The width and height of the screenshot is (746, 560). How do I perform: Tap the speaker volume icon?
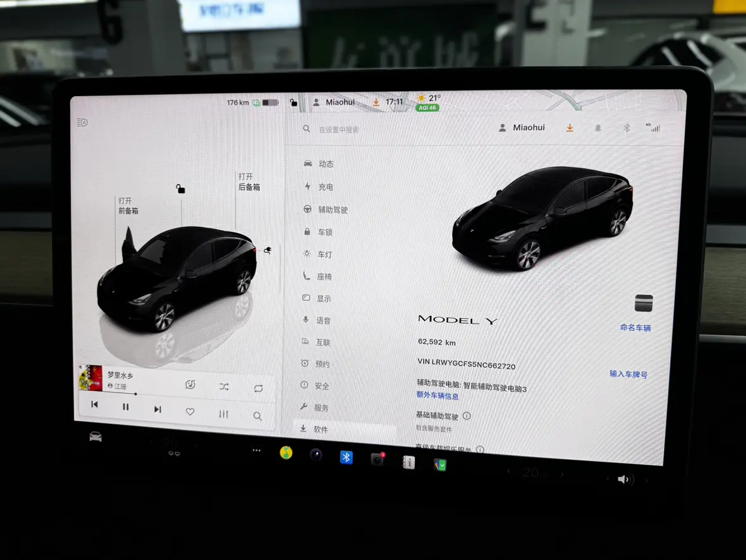click(625, 479)
